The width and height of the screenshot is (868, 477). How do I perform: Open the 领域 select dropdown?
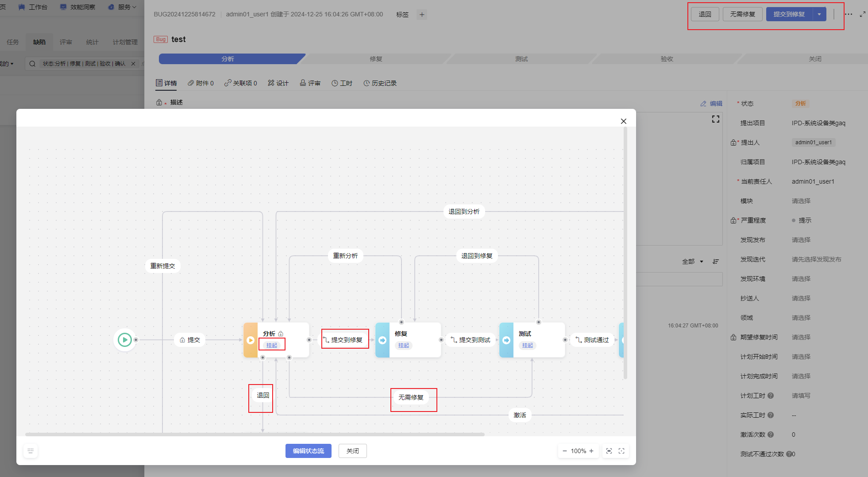801,318
